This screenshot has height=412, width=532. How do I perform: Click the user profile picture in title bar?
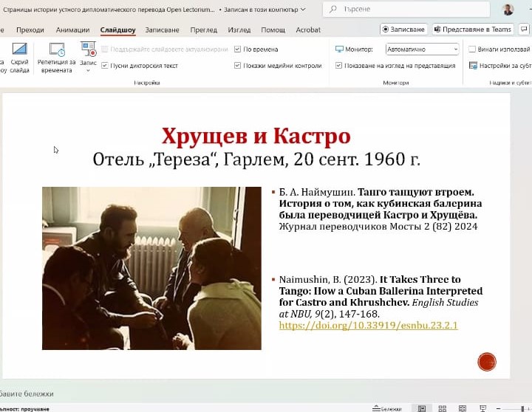(x=508, y=10)
